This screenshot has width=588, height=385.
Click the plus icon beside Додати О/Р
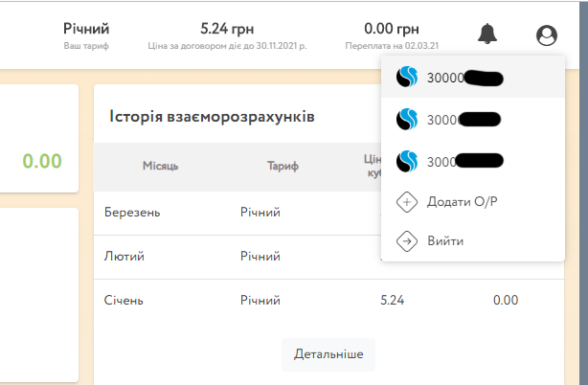(x=407, y=202)
